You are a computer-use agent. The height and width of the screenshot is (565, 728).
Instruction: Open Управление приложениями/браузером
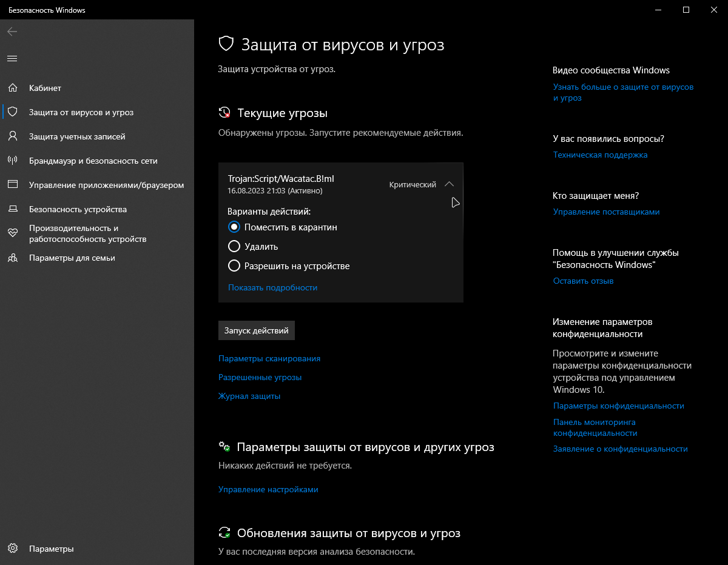coord(97,185)
